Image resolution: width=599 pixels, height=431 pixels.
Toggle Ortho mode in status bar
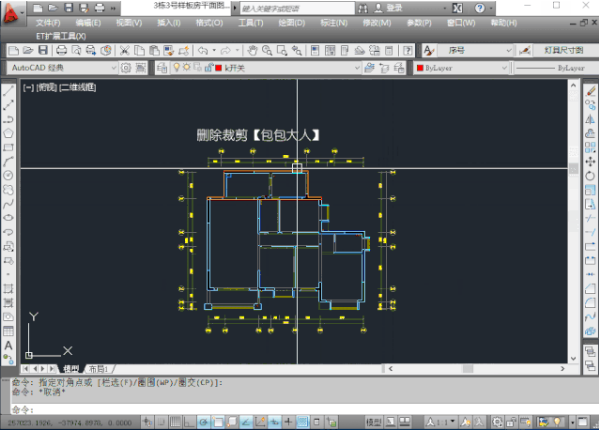coord(189,422)
